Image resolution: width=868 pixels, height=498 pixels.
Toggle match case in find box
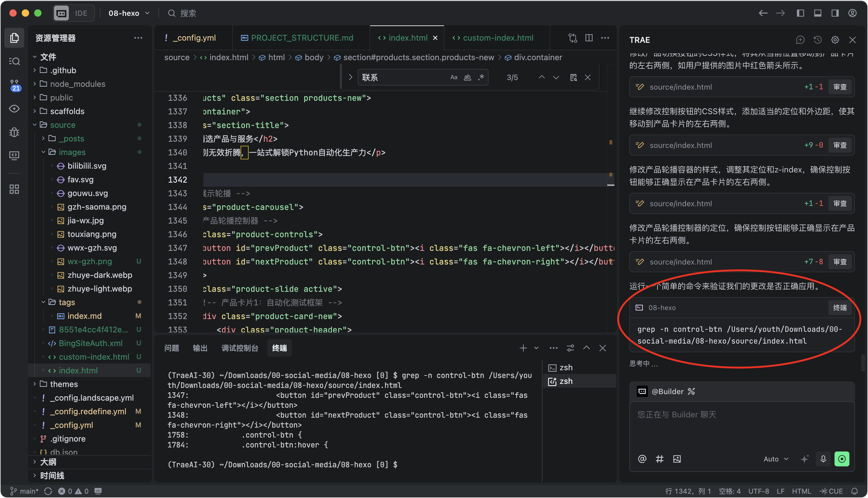click(454, 77)
